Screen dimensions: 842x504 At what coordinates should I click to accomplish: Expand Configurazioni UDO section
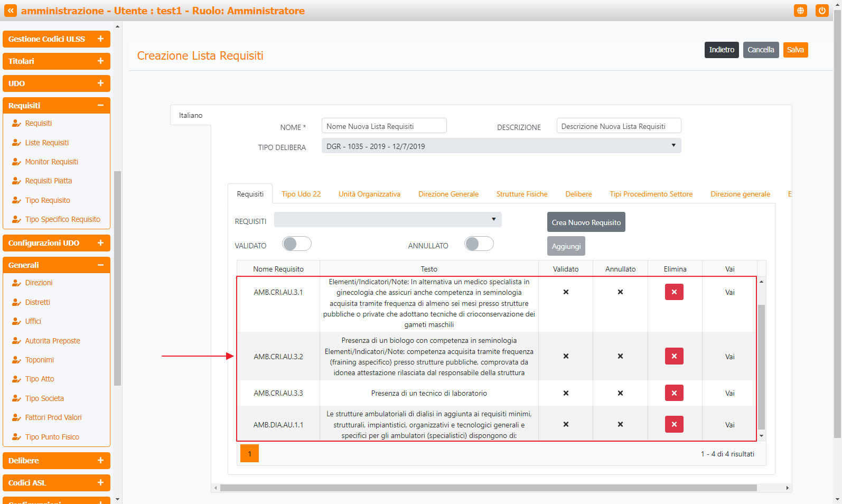[x=57, y=243]
